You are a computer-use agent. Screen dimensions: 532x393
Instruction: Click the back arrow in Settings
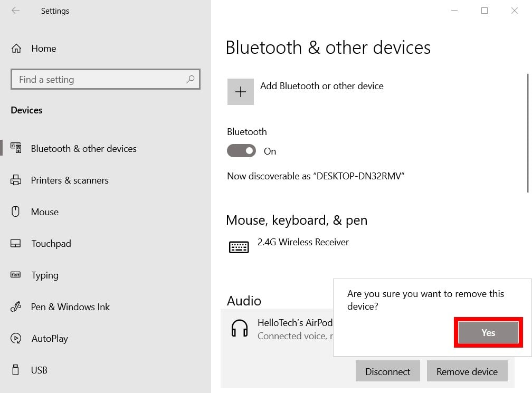click(15, 11)
